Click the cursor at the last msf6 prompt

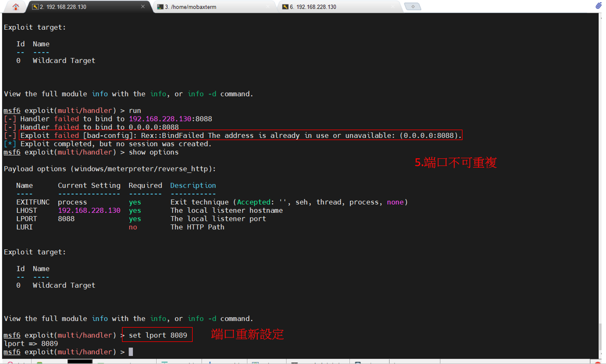[x=131, y=352]
